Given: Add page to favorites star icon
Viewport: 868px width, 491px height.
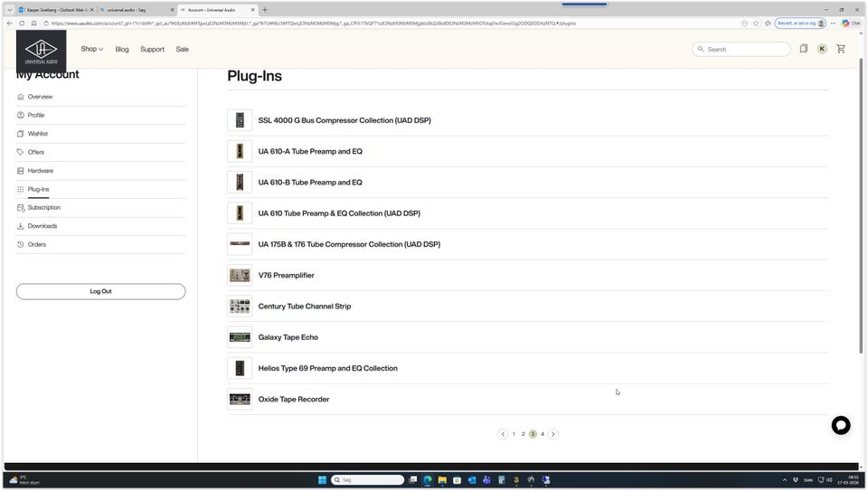Looking at the screenshot, I should click(756, 24).
